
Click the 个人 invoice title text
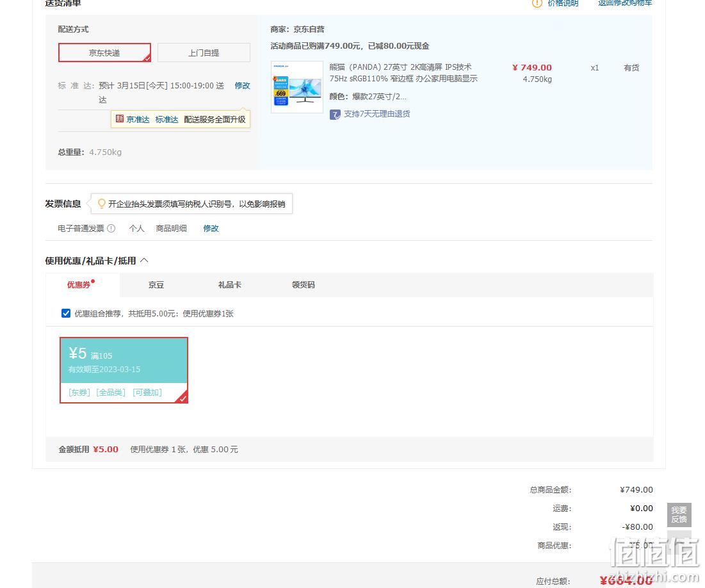(136, 229)
